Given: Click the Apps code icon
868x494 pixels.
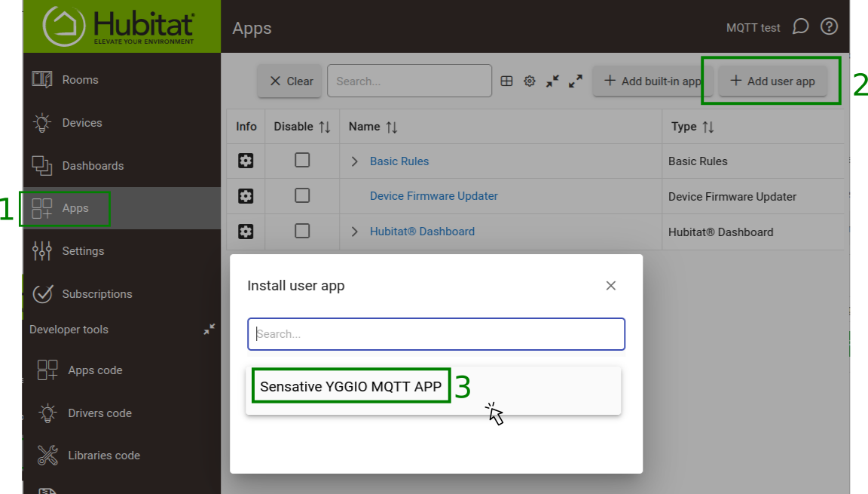Looking at the screenshot, I should point(47,370).
